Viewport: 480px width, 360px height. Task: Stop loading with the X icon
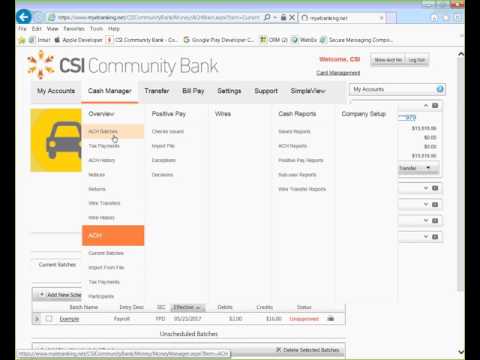pyautogui.click(x=292, y=17)
